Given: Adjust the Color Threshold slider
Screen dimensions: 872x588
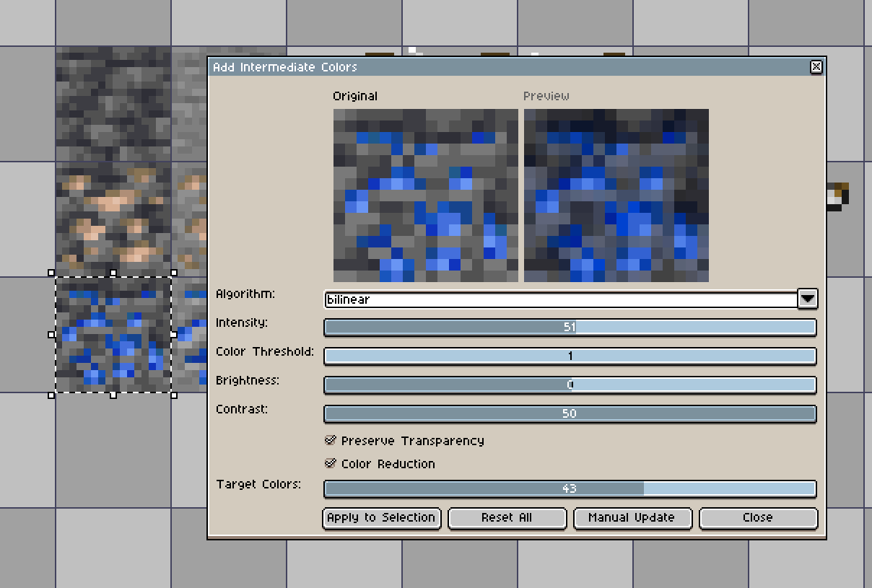Looking at the screenshot, I should (x=570, y=356).
